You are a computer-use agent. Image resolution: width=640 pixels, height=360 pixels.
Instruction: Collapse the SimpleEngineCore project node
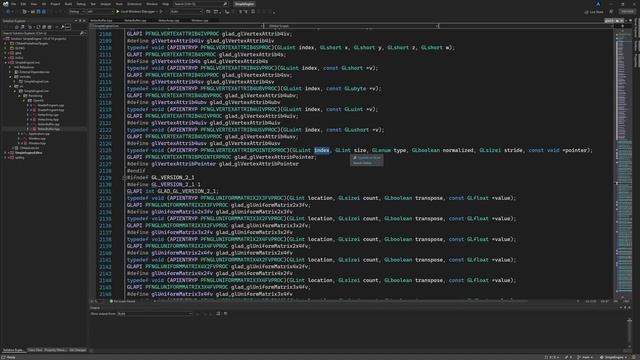click(5, 62)
